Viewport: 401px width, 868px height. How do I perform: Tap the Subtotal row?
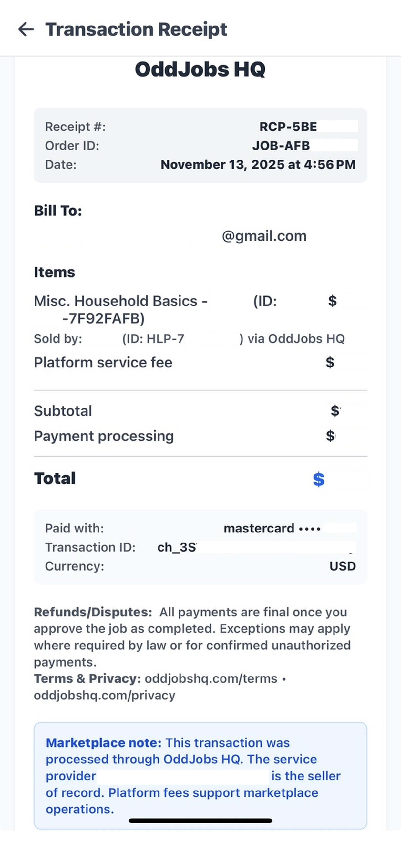pyautogui.click(x=200, y=411)
